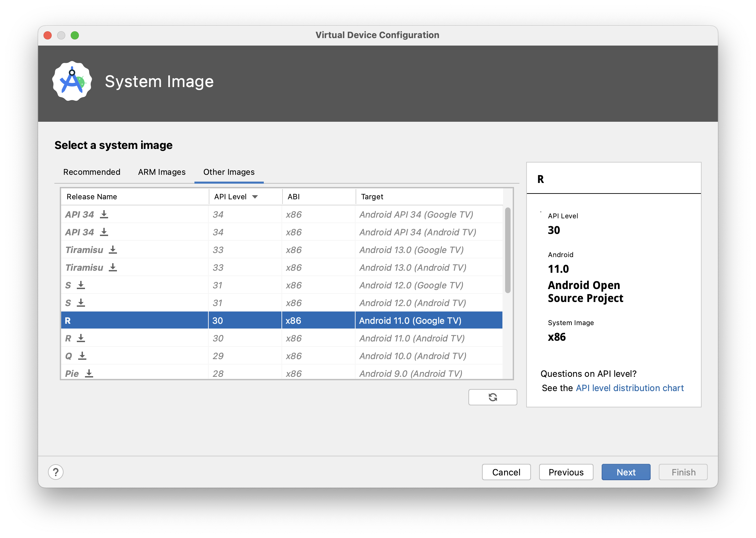Download API 34 Android TV image
This screenshot has width=756, height=538.
(104, 232)
